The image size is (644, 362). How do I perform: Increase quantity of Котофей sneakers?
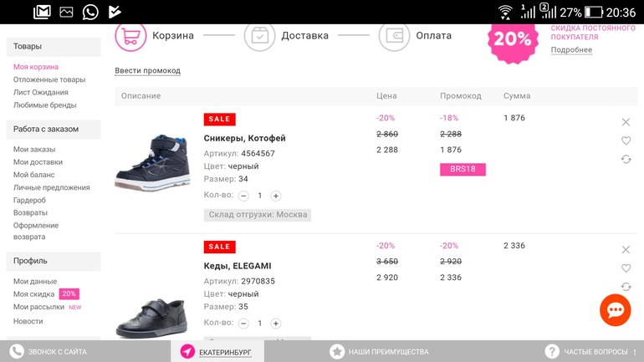coord(276,196)
